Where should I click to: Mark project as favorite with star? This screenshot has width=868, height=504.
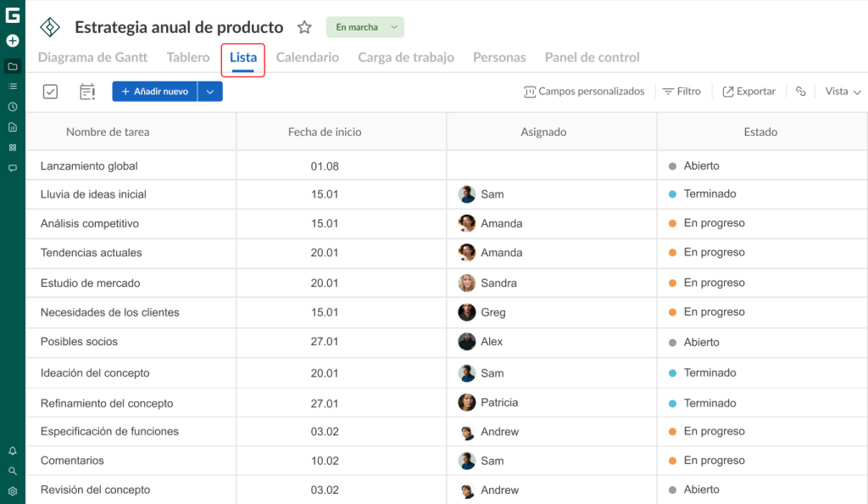pyautogui.click(x=304, y=27)
